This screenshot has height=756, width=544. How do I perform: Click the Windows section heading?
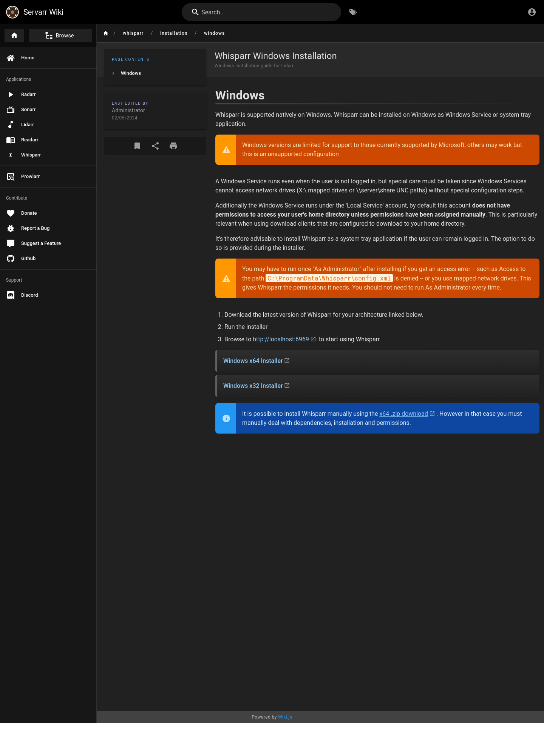tap(240, 95)
